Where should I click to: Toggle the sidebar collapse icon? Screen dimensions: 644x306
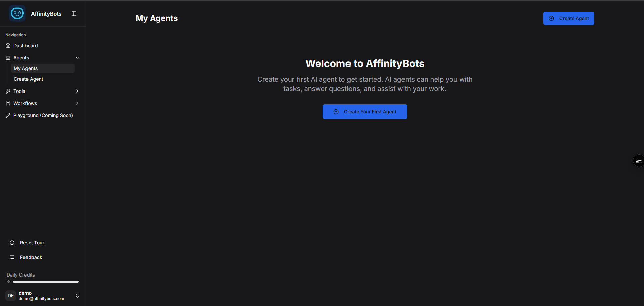coord(74,14)
